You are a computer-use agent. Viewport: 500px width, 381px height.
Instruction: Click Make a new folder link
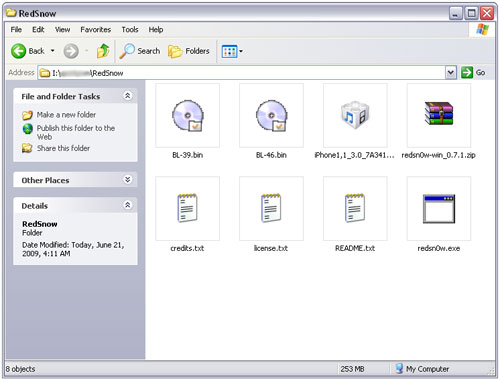66,115
